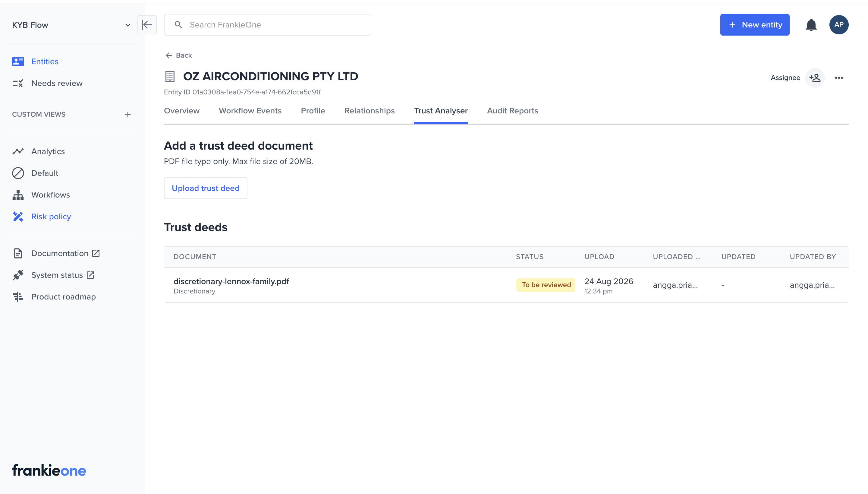The width and height of the screenshot is (868, 494).
Task: Open the Entities icon in sidebar
Action: [x=18, y=62]
